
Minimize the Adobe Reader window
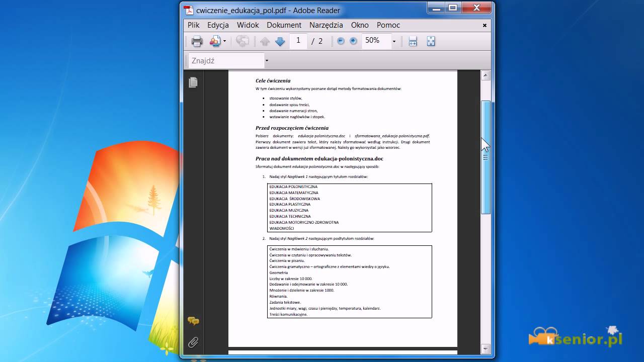[x=437, y=8]
